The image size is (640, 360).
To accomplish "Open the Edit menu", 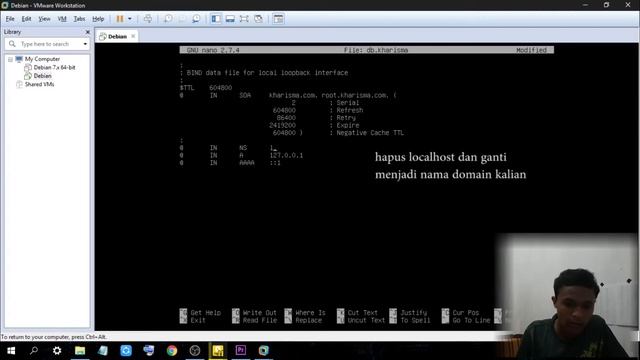I will (27, 19).
